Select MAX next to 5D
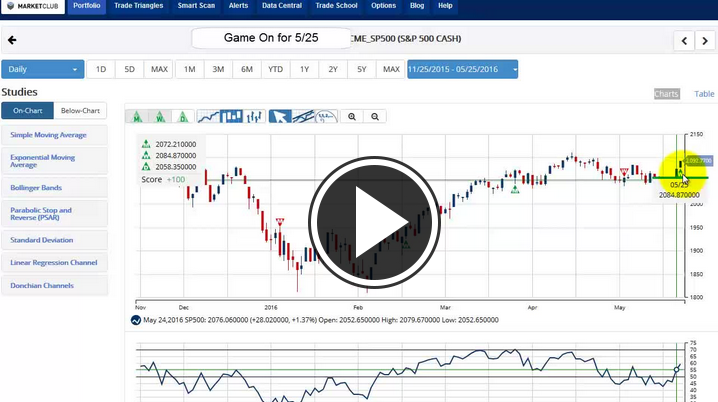Image resolution: width=718 pixels, height=402 pixels. click(159, 69)
